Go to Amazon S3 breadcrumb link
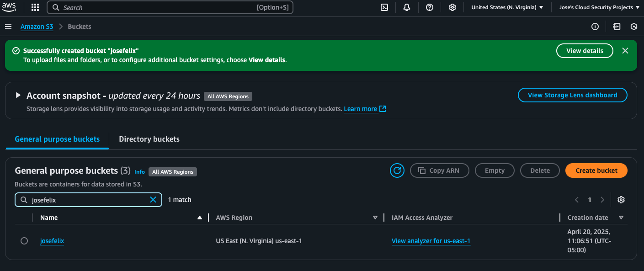The image size is (644, 271). (x=37, y=27)
